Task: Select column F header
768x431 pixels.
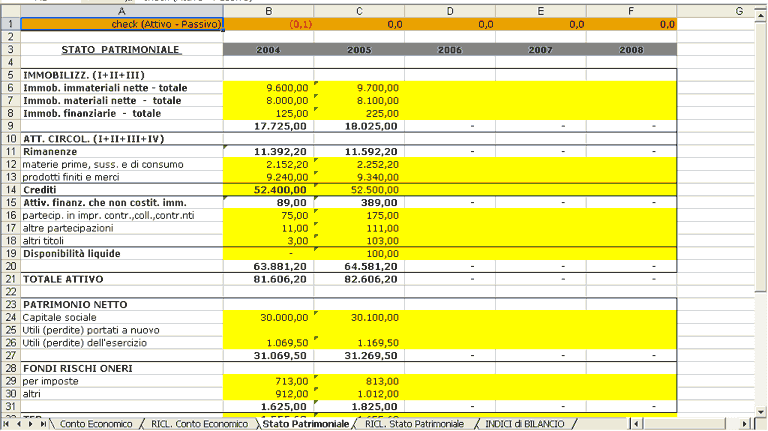Action: (x=631, y=11)
